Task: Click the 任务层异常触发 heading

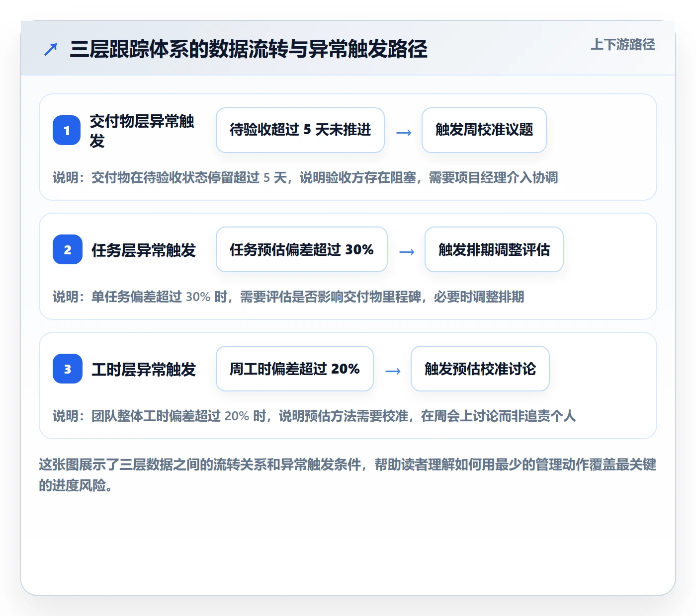Action: (144, 250)
